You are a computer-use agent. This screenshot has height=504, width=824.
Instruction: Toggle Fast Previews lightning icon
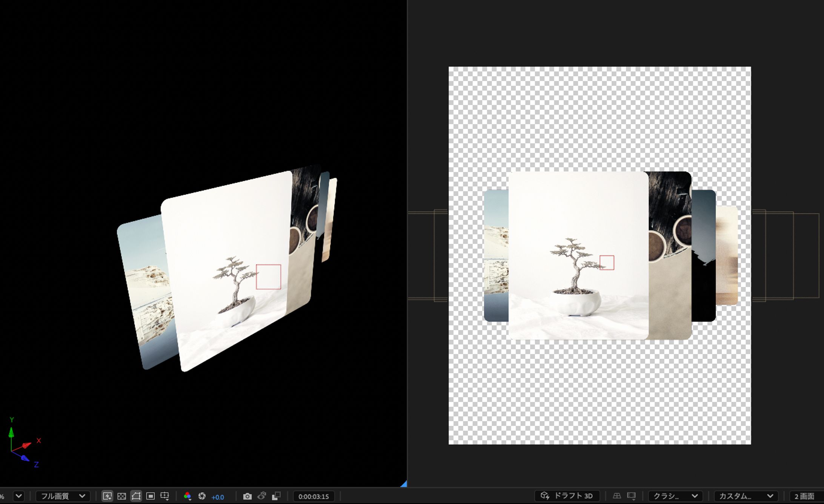point(107,496)
